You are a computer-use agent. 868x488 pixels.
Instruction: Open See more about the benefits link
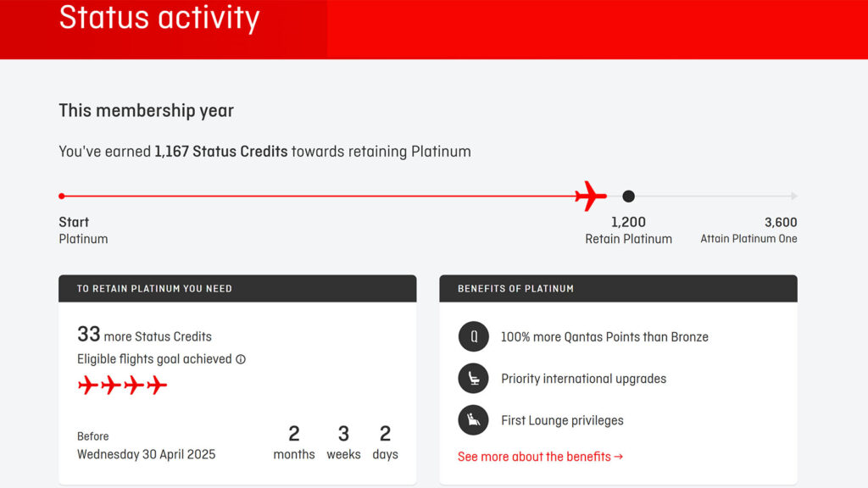540,457
